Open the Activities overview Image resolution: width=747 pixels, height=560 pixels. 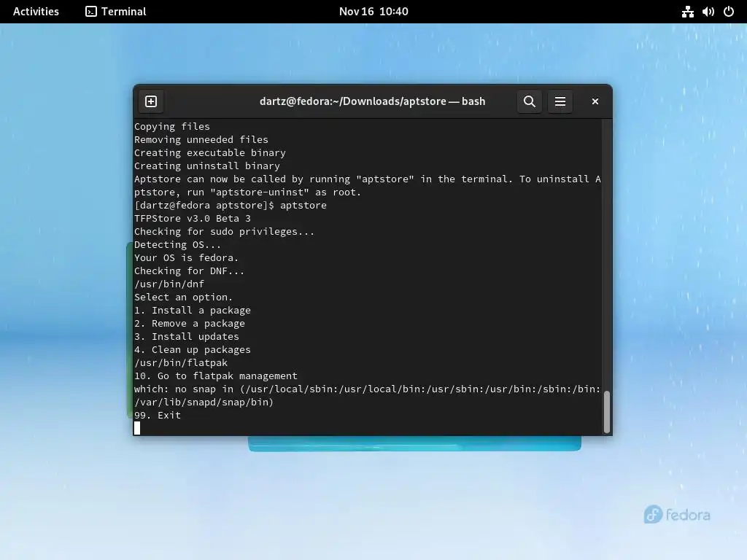coord(36,12)
